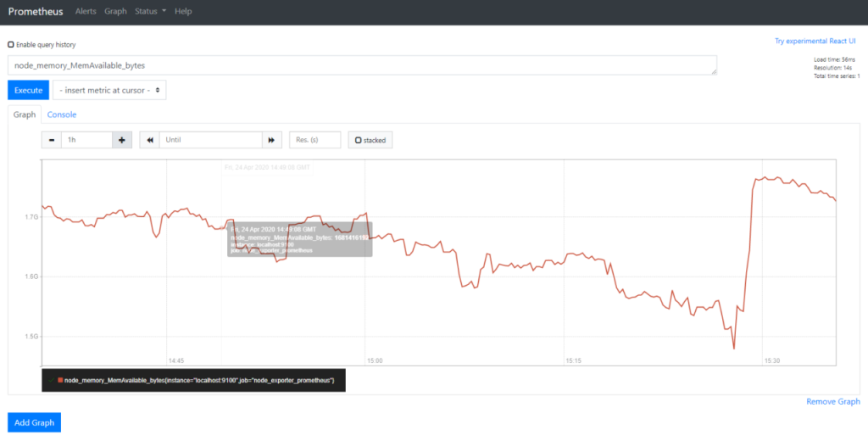Click the Res. (s) resolution field
This screenshot has width=868, height=441.
pyautogui.click(x=314, y=140)
